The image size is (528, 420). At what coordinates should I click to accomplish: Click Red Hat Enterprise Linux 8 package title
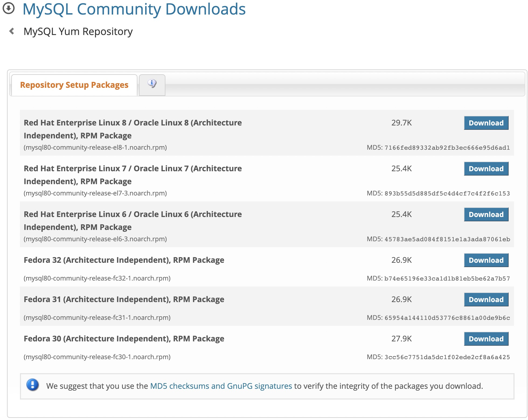coord(133,129)
